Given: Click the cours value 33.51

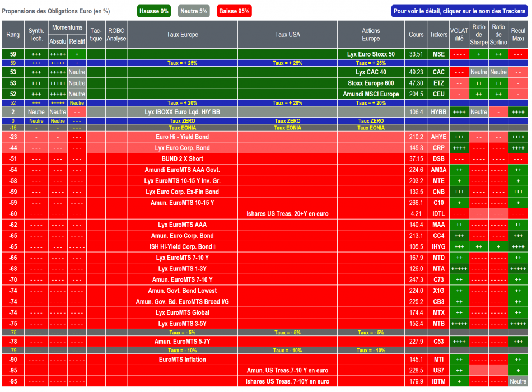Looking at the screenshot, I should [x=416, y=54].
